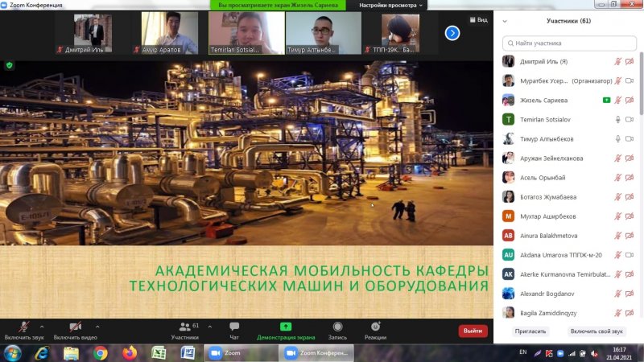Screen dimensions: 644x362
Task: Open Excel from taskbar
Action: [x=159, y=353]
